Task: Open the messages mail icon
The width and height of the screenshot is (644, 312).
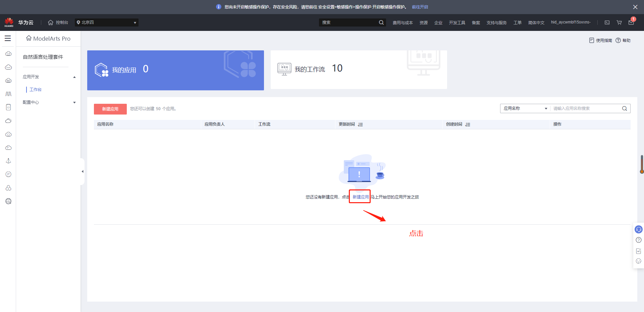Action: pos(631,23)
